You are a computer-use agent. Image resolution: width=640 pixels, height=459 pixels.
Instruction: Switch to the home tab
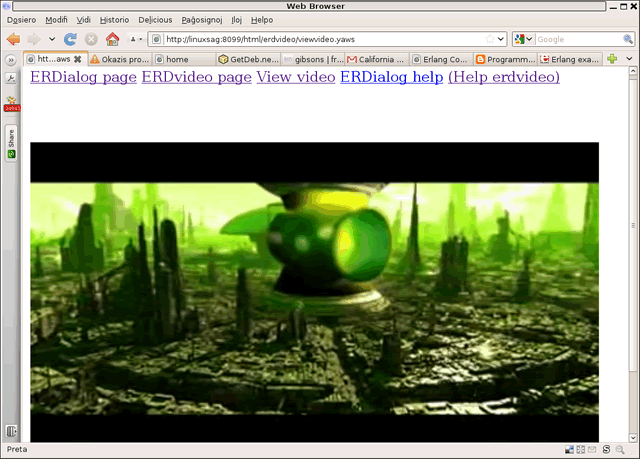pyautogui.click(x=184, y=60)
